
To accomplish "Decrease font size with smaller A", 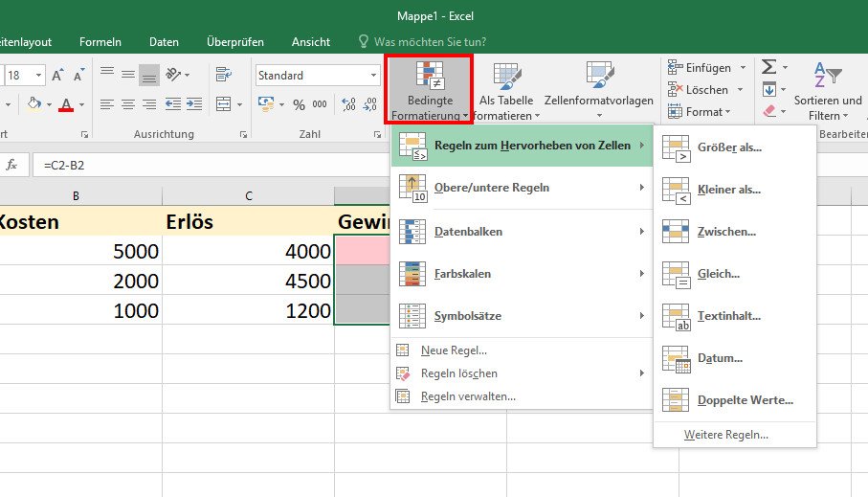I will 78,76.
